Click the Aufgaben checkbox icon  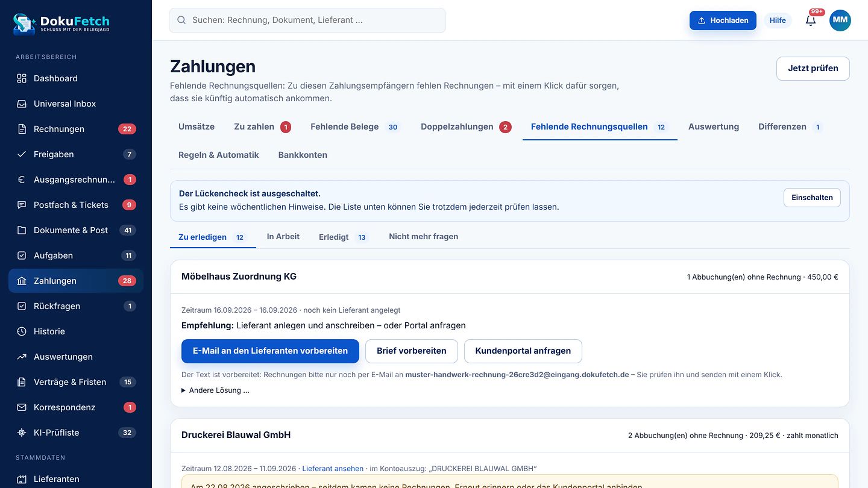click(22, 255)
